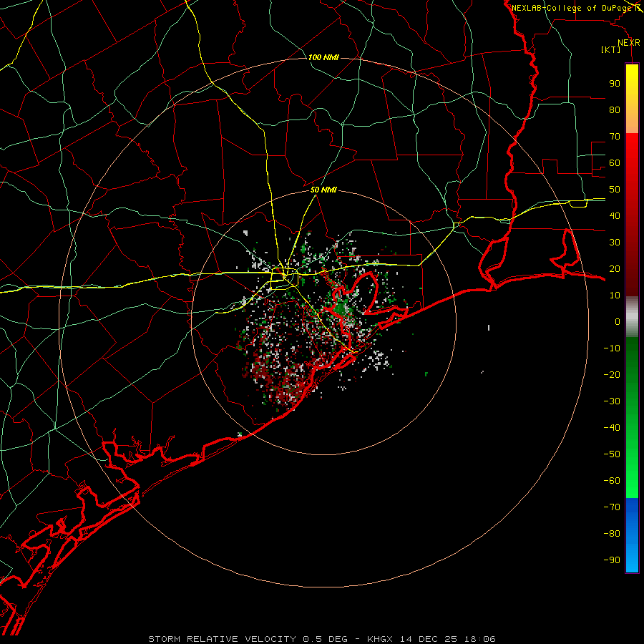Click the "100 NMI" range ring label
This screenshot has height=644, width=644.
point(323,57)
